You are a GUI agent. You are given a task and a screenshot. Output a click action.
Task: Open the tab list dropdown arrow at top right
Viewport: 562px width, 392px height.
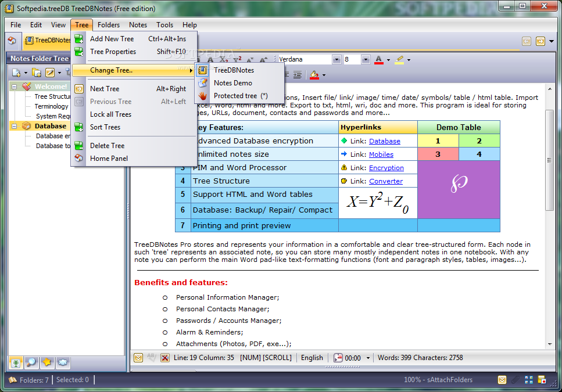point(552,42)
